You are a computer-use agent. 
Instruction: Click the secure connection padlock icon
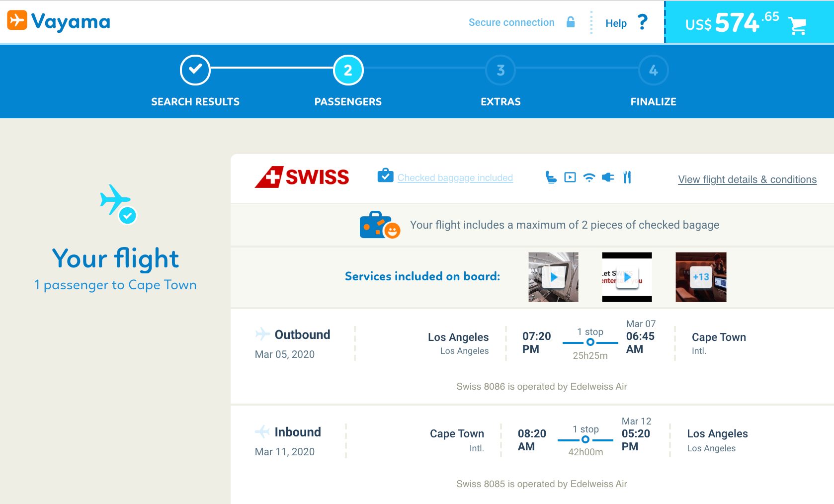click(x=571, y=22)
